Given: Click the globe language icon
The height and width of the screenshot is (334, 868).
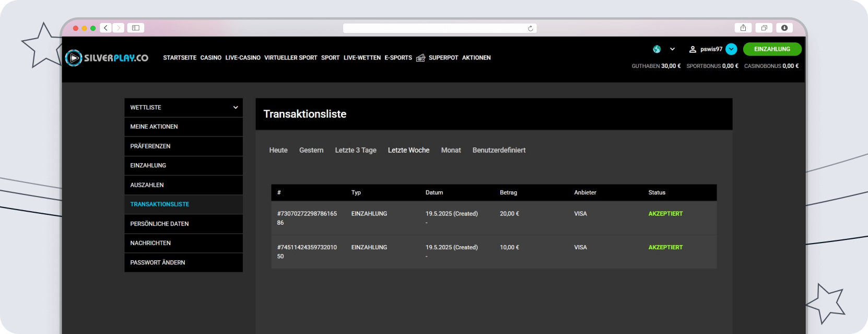Looking at the screenshot, I should click(656, 49).
